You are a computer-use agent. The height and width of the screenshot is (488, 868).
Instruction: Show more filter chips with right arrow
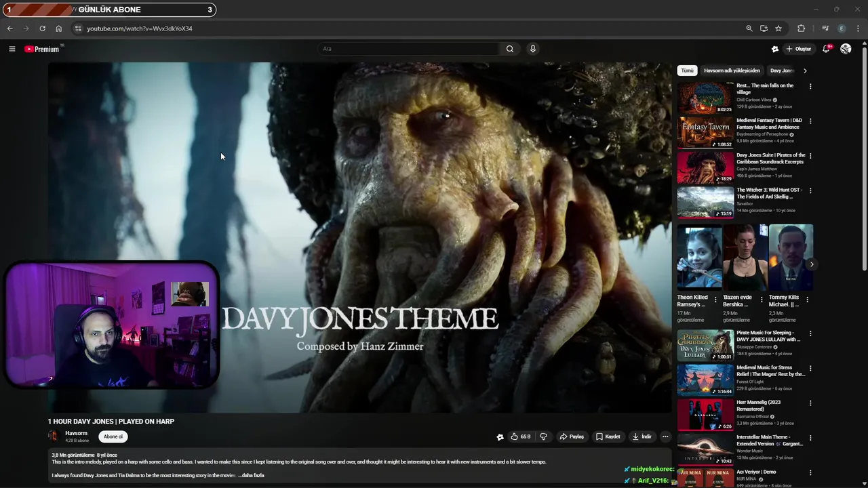click(x=805, y=70)
